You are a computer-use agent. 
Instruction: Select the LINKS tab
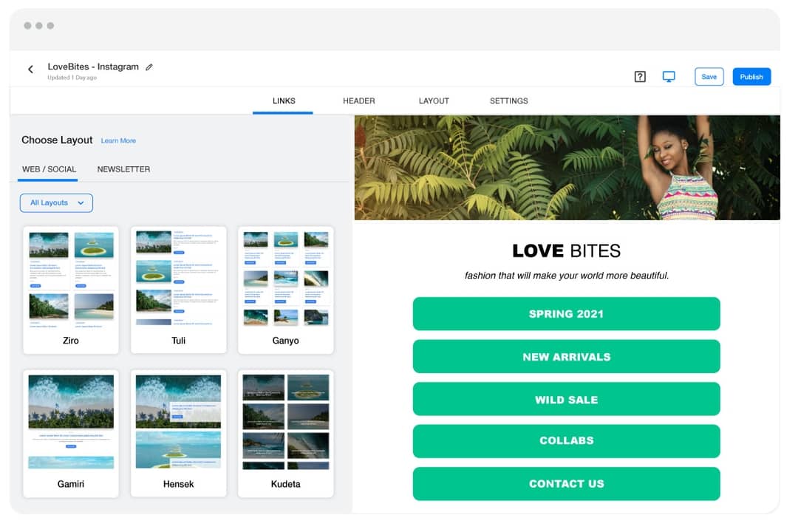(x=283, y=101)
